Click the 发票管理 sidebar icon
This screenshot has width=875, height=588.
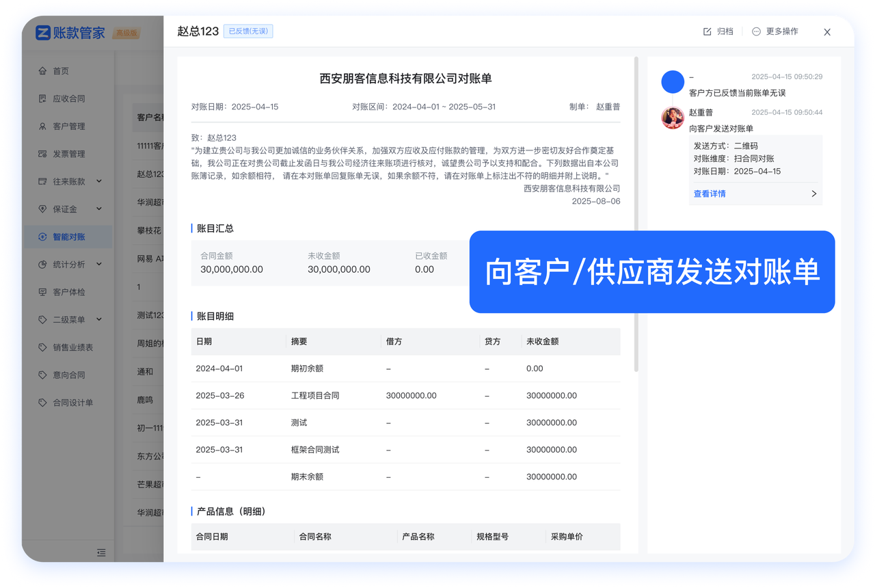(42, 154)
